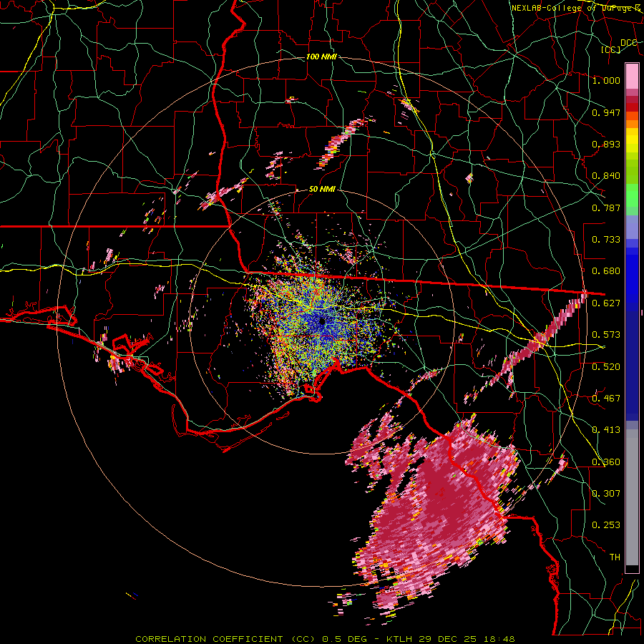Click the black radar site dot at map center
644x644 pixels.
(x=322, y=321)
